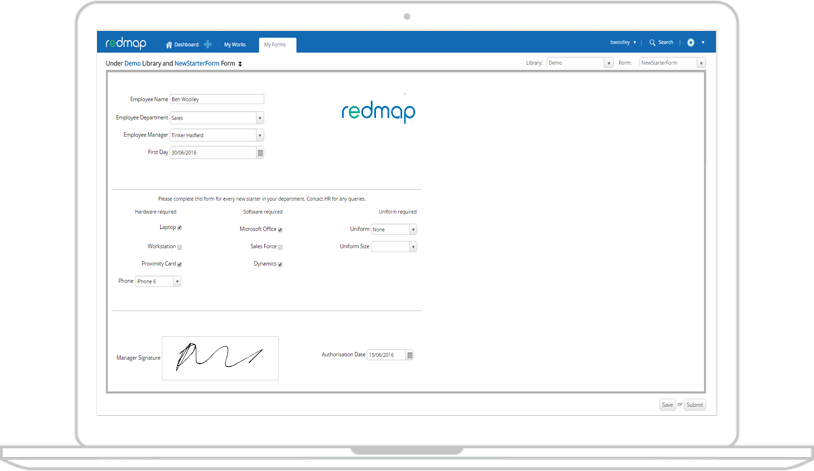
Task: Enable the Workstation checkbox
Action: pyautogui.click(x=180, y=247)
